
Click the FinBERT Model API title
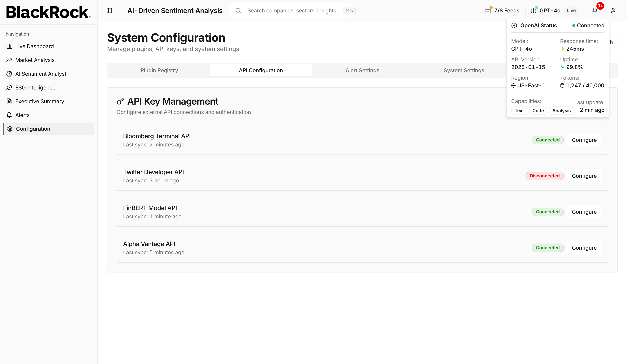tap(150, 208)
